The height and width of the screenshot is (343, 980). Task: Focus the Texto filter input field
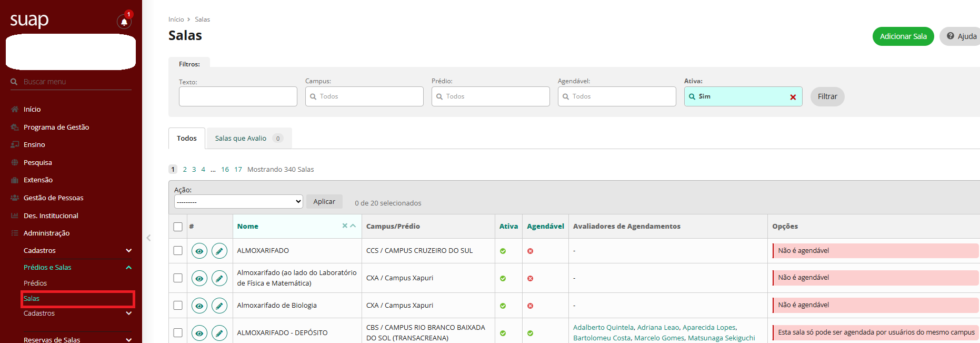click(238, 96)
